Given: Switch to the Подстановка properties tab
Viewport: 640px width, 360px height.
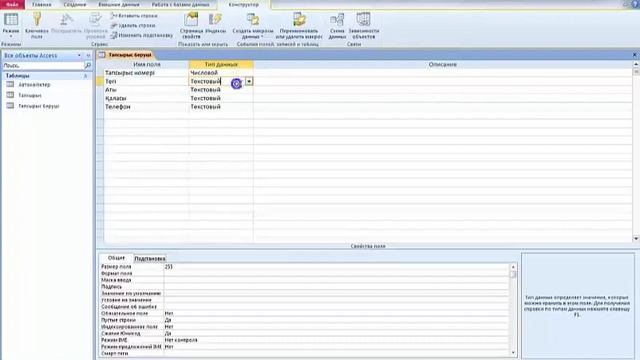Looking at the screenshot, I should (x=150, y=258).
